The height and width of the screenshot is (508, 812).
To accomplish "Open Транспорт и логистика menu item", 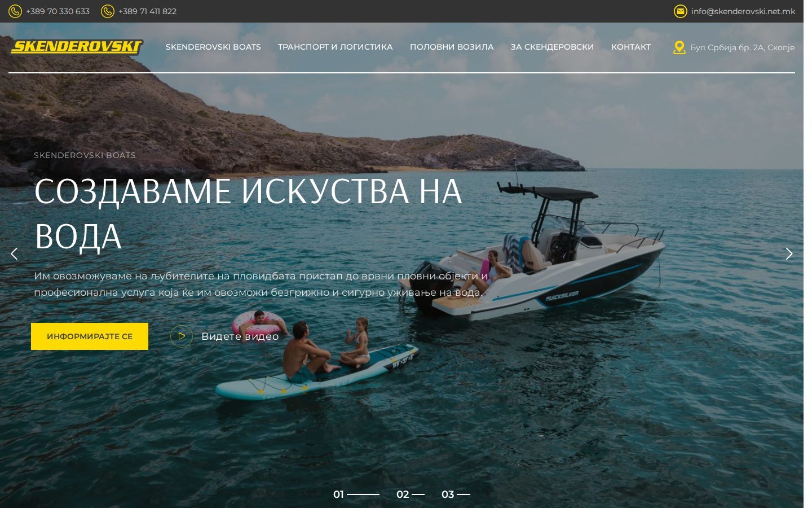I will click(335, 47).
